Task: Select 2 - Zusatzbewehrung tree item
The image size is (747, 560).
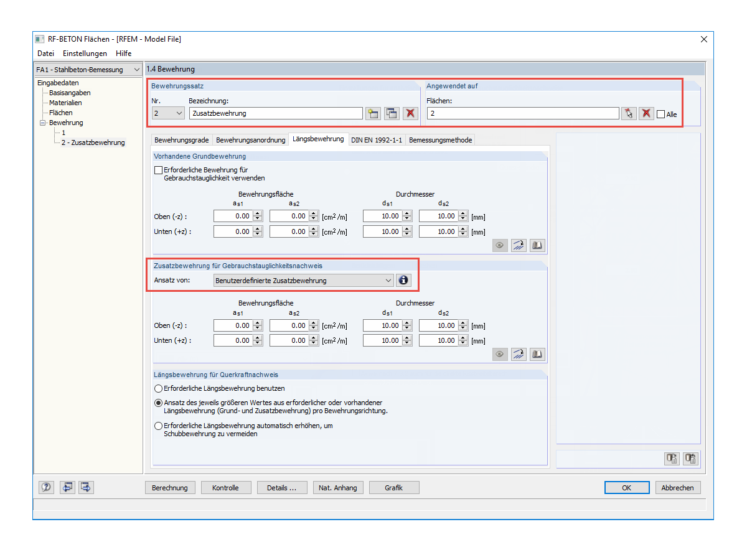Action: [x=93, y=142]
